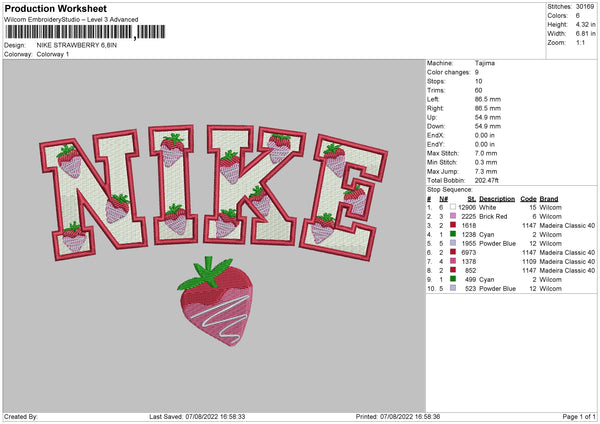Screen dimensions: 600x424
Task: Click the Min Stitch value '0.3 mm'
Action: tap(486, 162)
